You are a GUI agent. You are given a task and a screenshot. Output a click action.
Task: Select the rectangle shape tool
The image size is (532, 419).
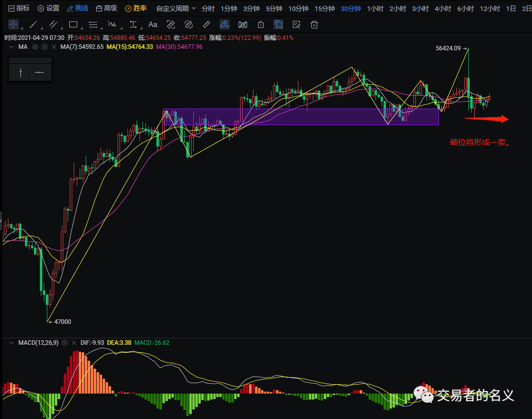73,24
